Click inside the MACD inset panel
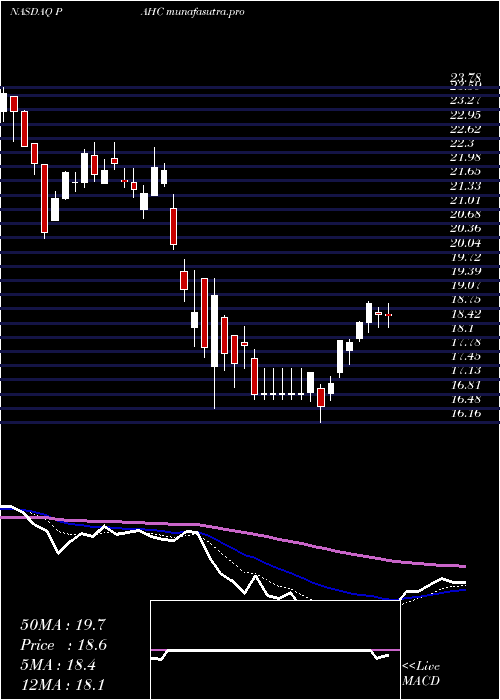Screen dimensions: 500x700 (275, 650)
